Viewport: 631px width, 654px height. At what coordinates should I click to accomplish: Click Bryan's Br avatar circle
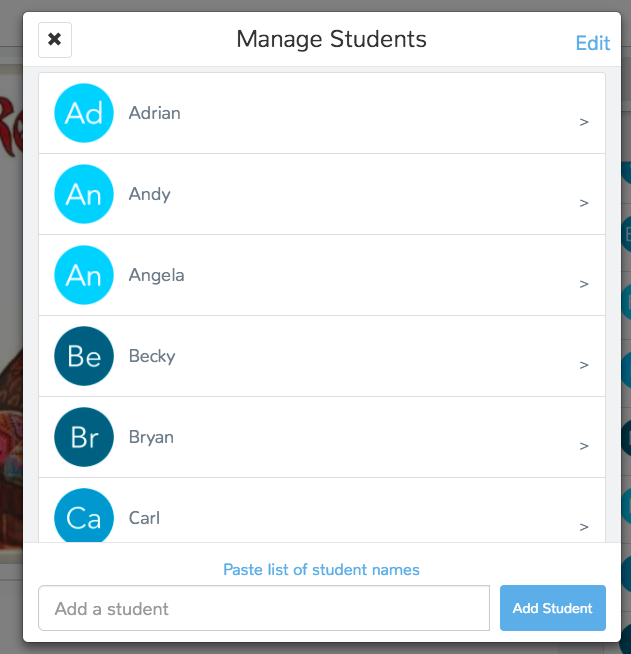click(84, 437)
